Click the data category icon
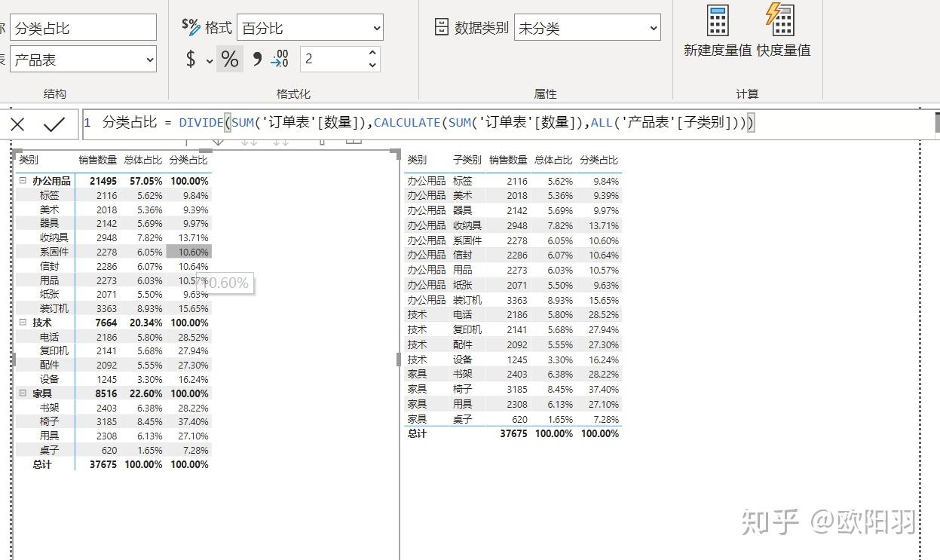The image size is (940, 560). coord(442,28)
